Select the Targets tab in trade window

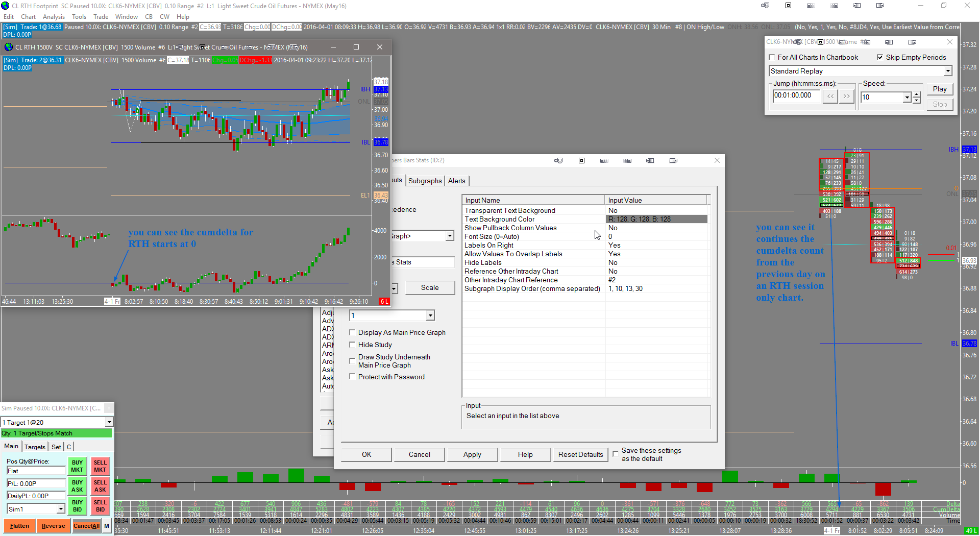pyautogui.click(x=35, y=447)
